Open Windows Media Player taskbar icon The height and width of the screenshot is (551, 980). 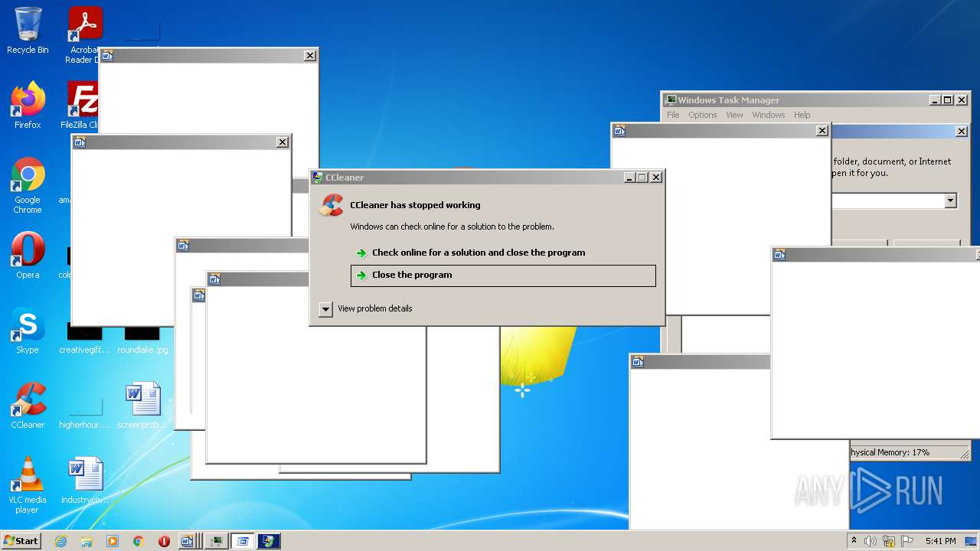(x=113, y=541)
